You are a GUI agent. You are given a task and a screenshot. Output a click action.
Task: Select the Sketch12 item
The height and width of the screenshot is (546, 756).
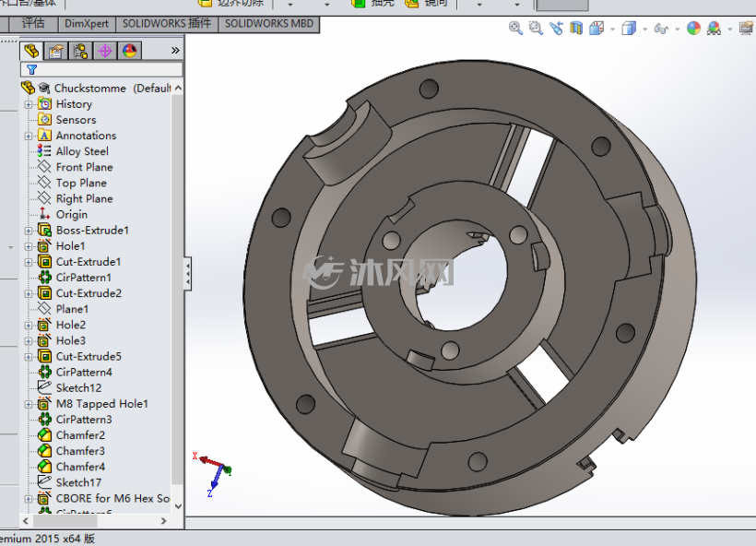coord(70,388)
